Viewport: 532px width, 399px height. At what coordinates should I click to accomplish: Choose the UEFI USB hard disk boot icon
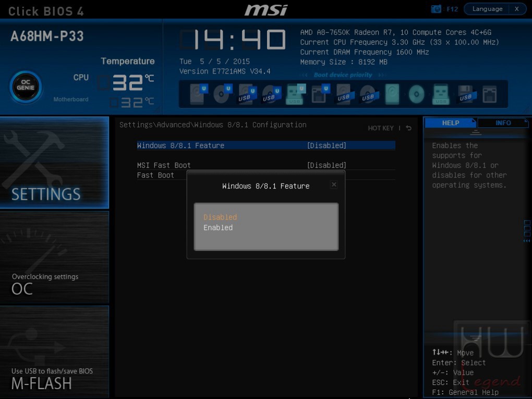247,94
